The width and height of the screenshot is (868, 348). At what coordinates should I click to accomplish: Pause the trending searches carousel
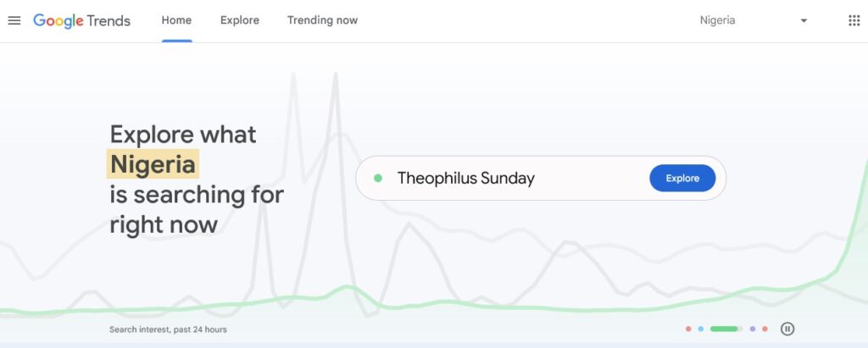pyautogui.click(x=787, y=329)
